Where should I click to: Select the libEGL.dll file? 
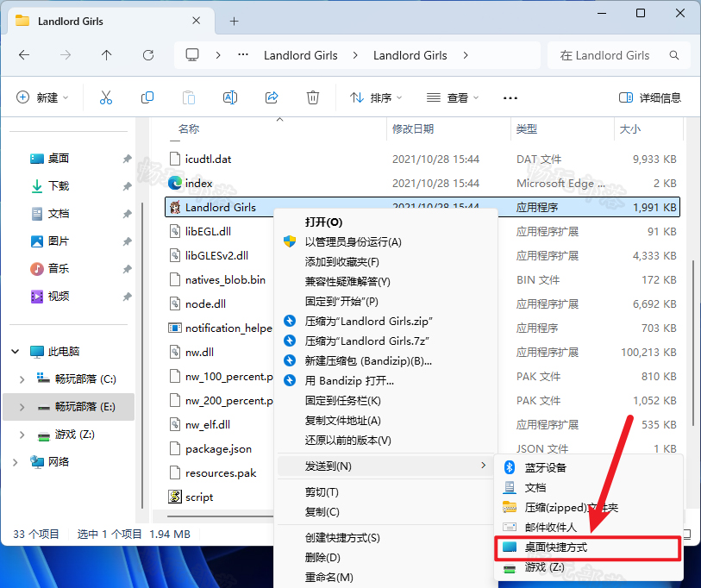(208, 231)
